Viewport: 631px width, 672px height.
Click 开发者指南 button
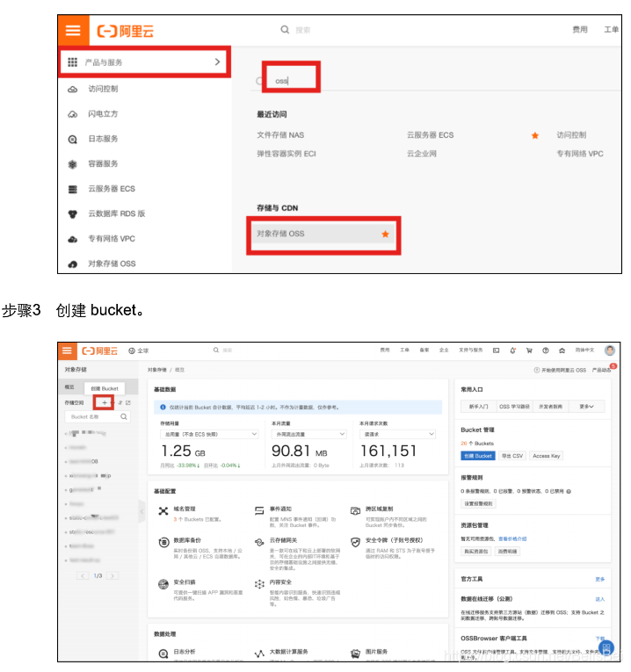(x=550, y=407)
